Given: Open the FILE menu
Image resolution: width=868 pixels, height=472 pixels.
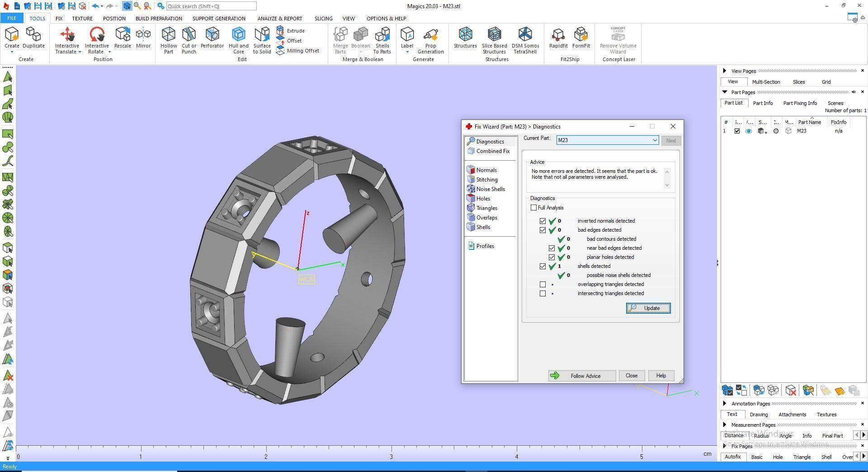Looking at the screenshot, I should 12,18.
